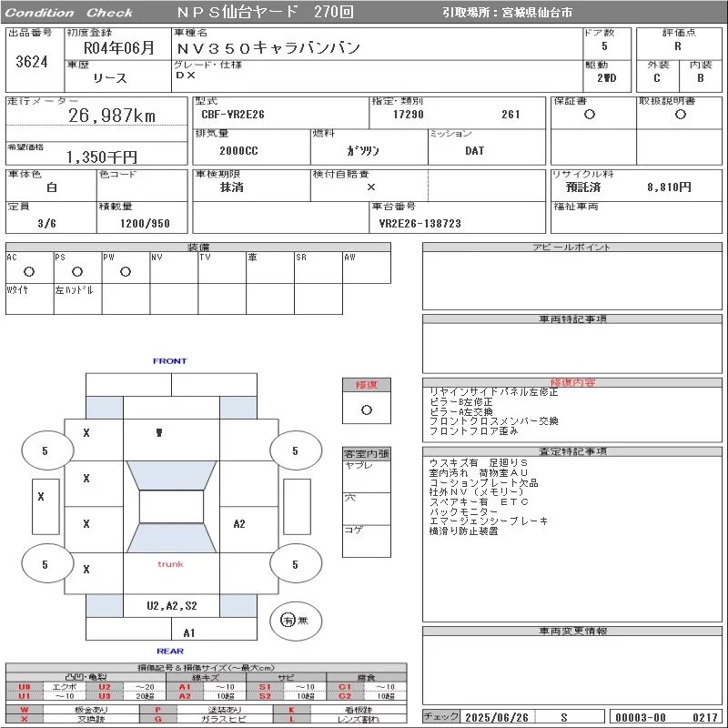Click the A2 mark on right side panel
This screenshot has height=728, width=728.
239,524
